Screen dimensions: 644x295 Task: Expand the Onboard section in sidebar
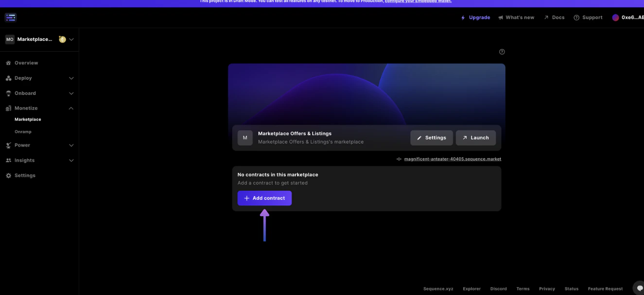coord(71,93)
